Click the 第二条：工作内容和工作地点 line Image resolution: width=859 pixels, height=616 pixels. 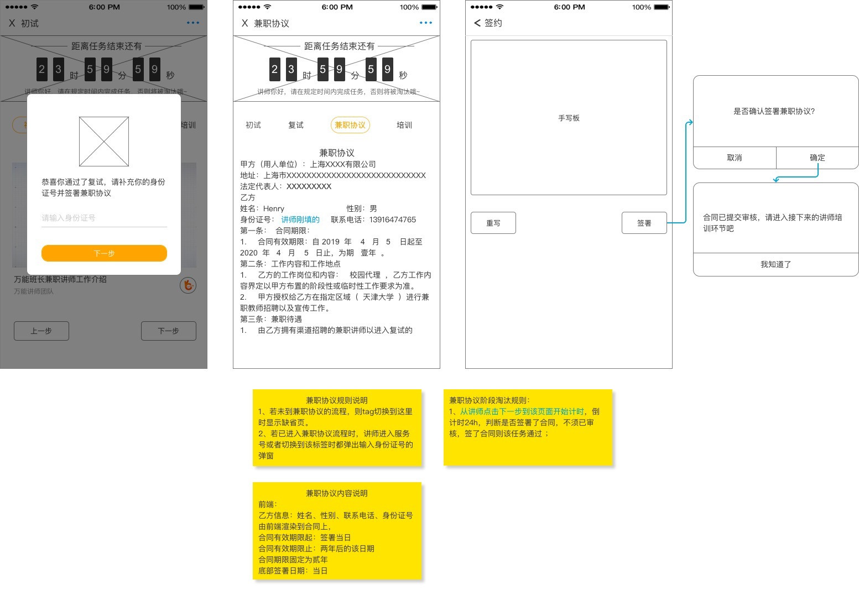(290, 264)
